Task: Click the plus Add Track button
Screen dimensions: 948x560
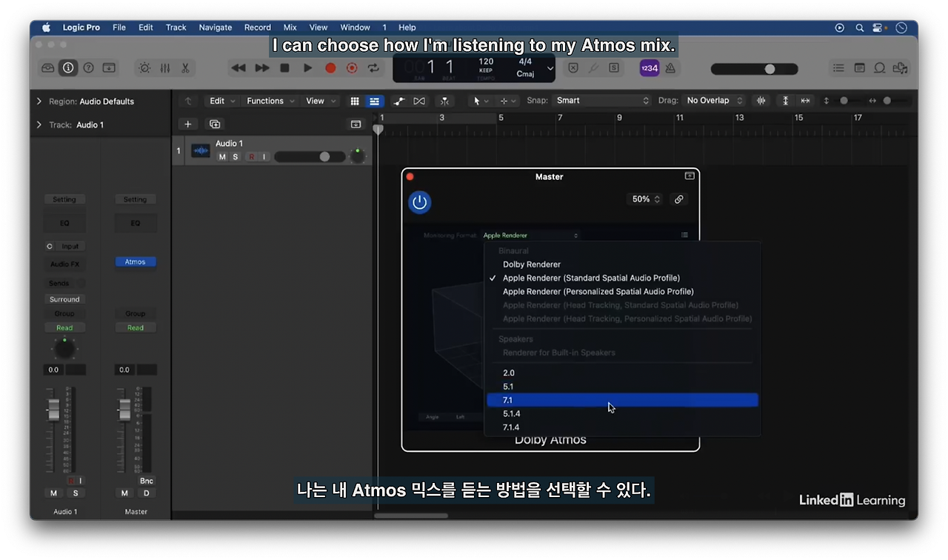Action: (188, 124)
